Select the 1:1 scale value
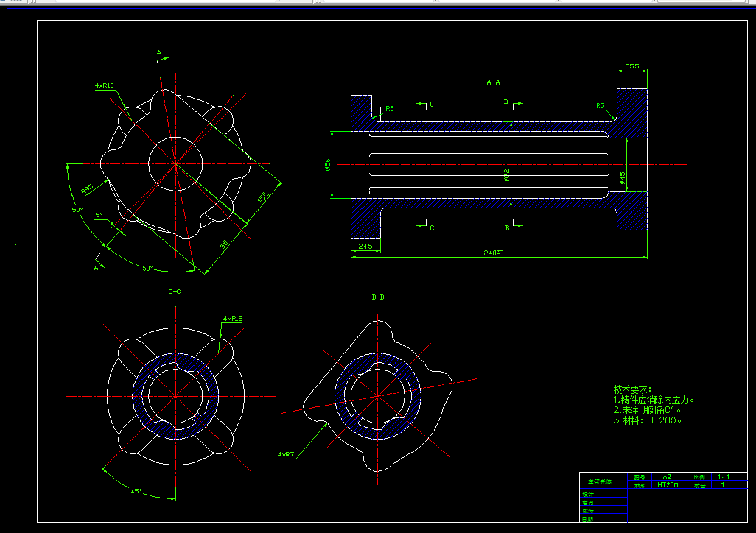The height and width of the screenshot is (533, 756). [x=724, y=477]
